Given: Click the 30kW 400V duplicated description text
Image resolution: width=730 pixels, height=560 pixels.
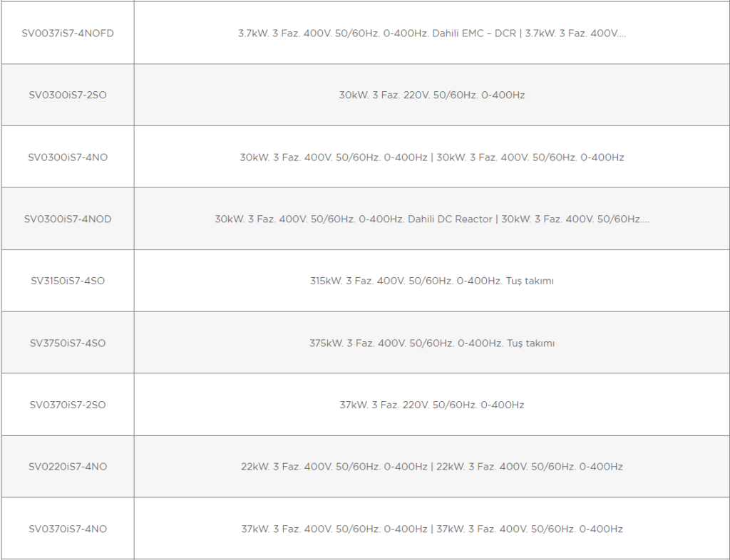Looking at the screenshot, I should [431, 157].
